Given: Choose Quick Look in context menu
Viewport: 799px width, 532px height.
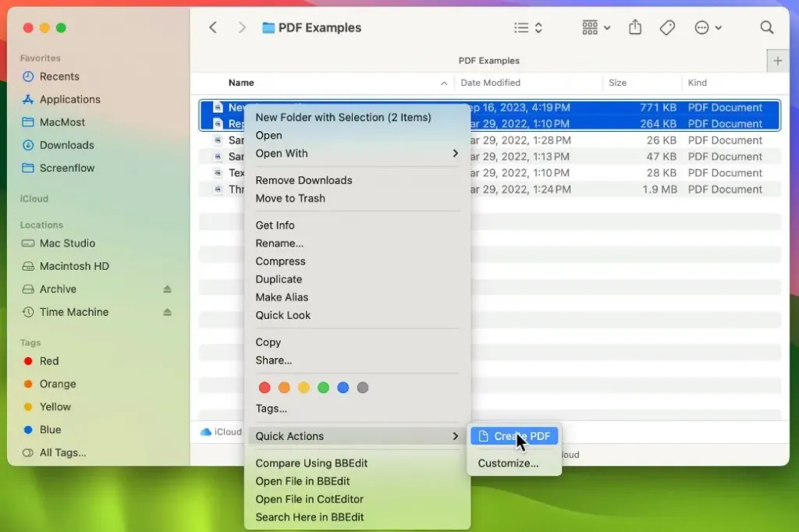Looking at the screenshot, I should pos(282,315).
